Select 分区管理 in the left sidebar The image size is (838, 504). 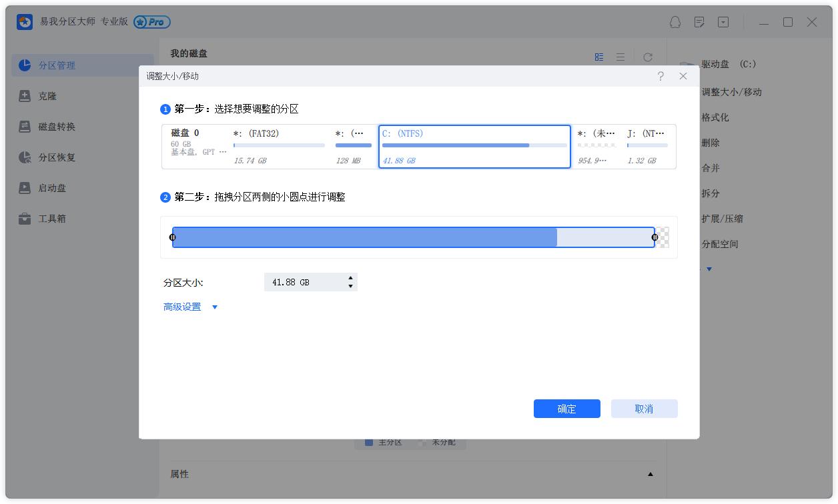point(55,65)
